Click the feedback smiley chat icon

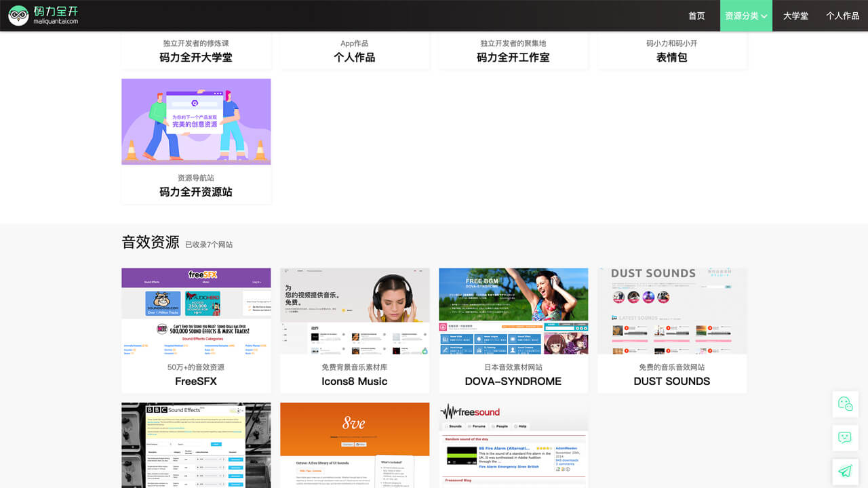(845, 438)
